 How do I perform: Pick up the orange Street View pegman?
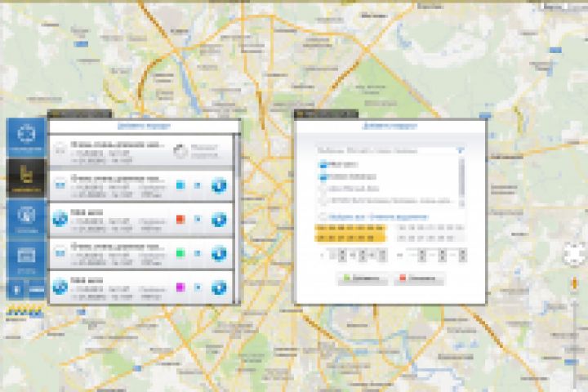tap(574, 283)
